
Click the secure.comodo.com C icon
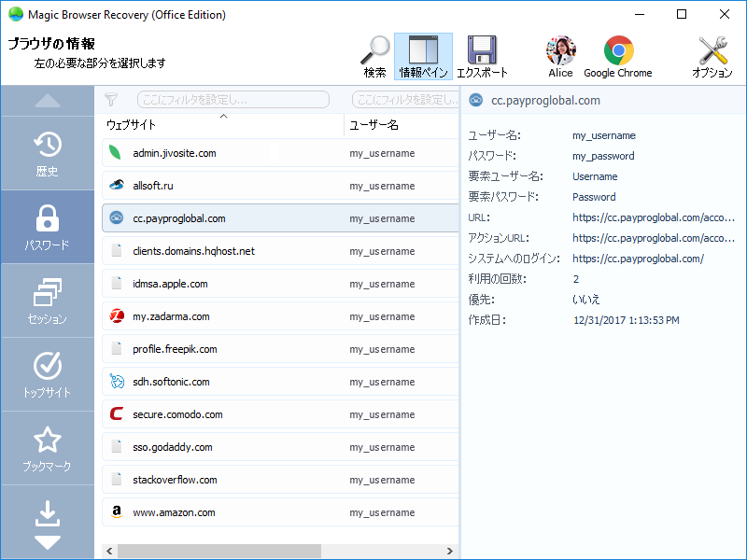(x=117, y=413)
